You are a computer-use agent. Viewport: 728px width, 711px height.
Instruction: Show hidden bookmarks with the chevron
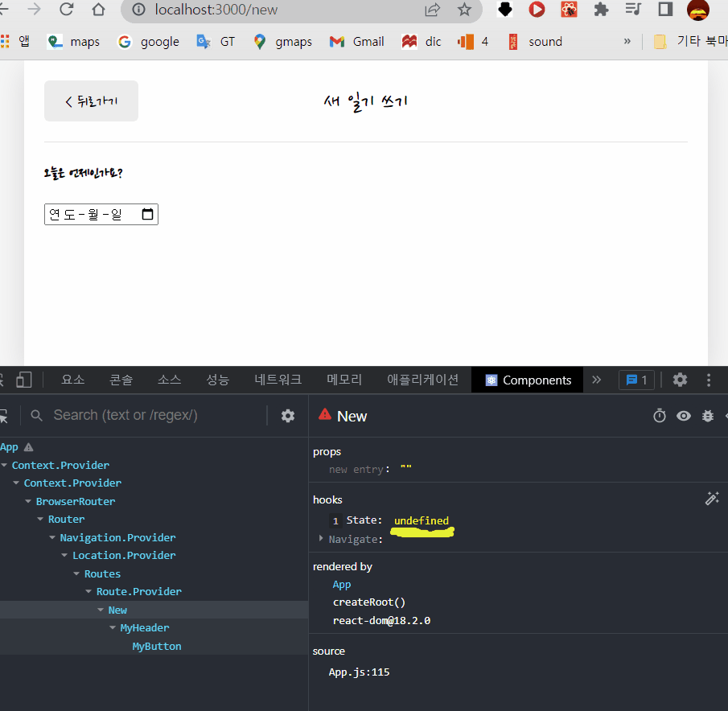coord(627,41)
